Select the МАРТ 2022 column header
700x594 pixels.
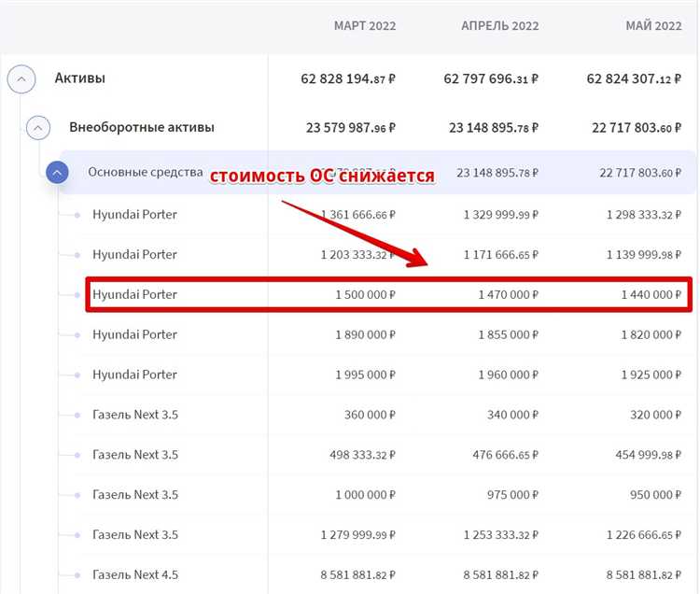coord(365,26)
